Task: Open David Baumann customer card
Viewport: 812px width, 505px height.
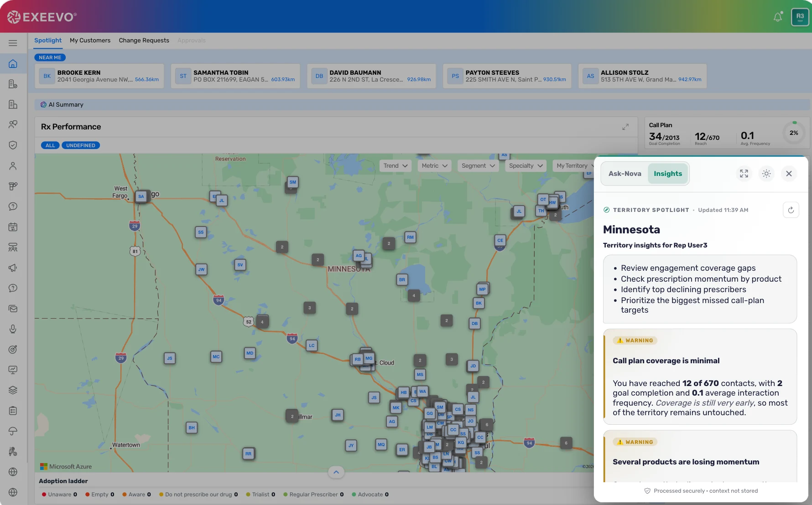Action: [371, 76]
